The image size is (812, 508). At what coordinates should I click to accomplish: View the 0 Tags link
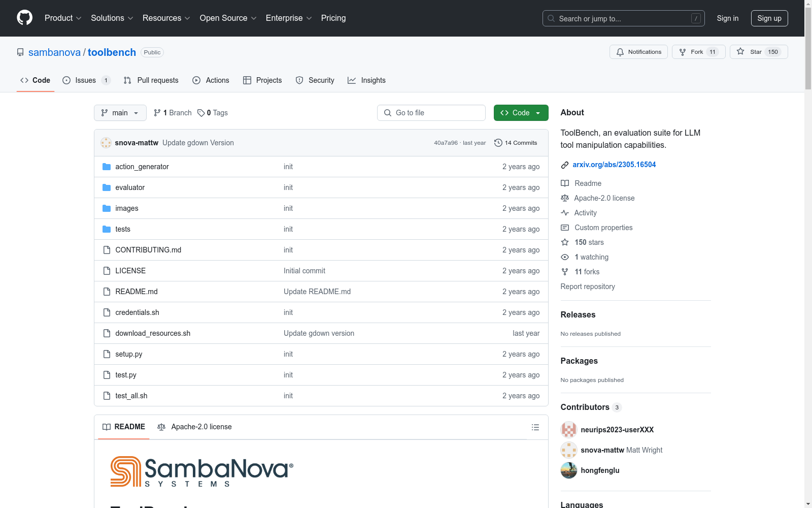[x=213, y=113]
